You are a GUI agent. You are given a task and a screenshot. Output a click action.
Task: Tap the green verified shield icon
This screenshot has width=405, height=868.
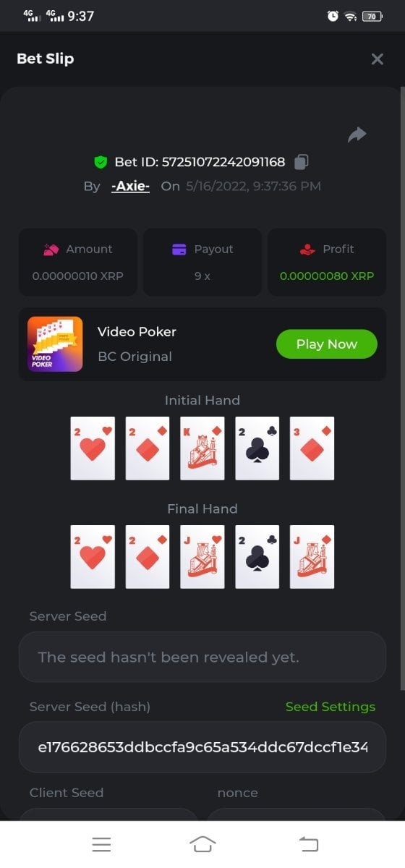(101, 162)
